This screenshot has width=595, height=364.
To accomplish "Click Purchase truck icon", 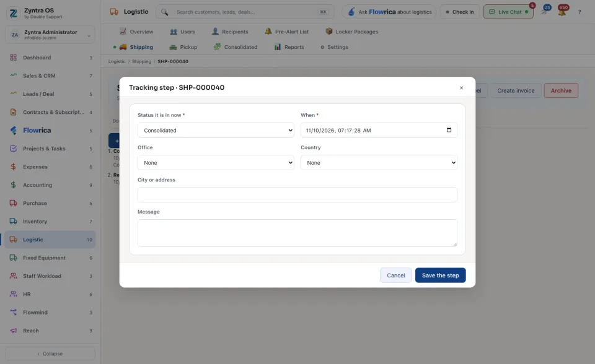I will point(13,203).
